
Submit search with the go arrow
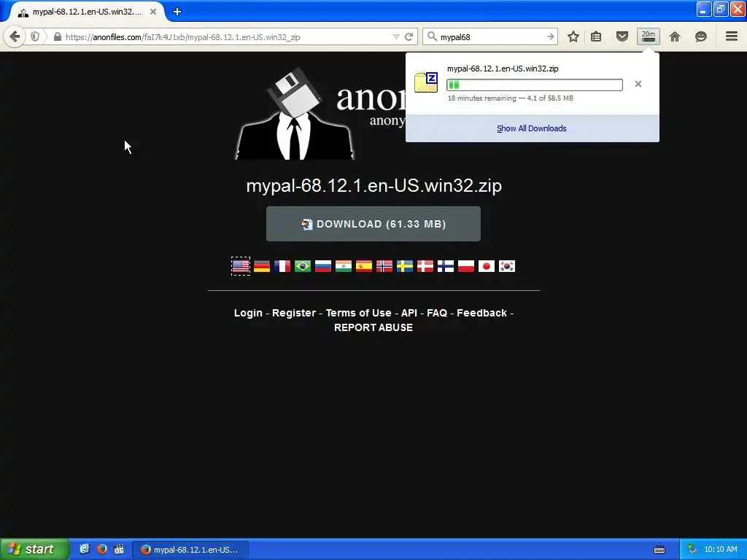coord(551,36)
